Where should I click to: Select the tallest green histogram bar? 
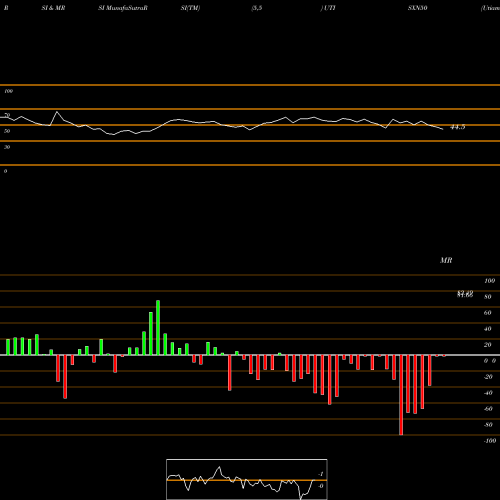click(158, 328)
